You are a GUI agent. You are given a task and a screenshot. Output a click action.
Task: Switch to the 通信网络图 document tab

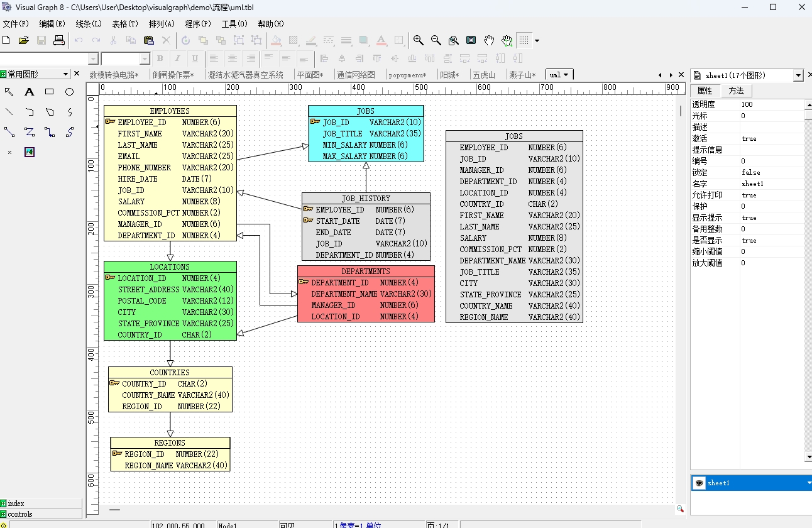(x=356, y=75)
